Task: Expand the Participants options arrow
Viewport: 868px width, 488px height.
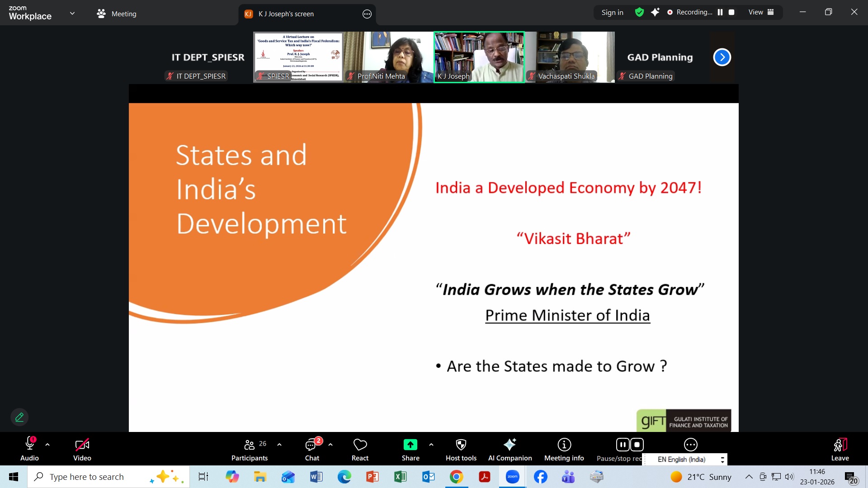Action: coord(279,445)
